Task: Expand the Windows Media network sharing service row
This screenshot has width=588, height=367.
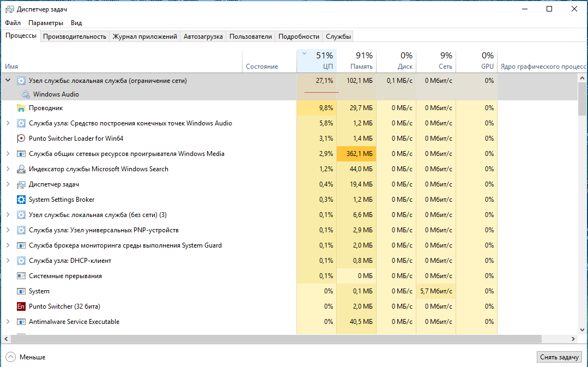Action: (x=8, y=154)
